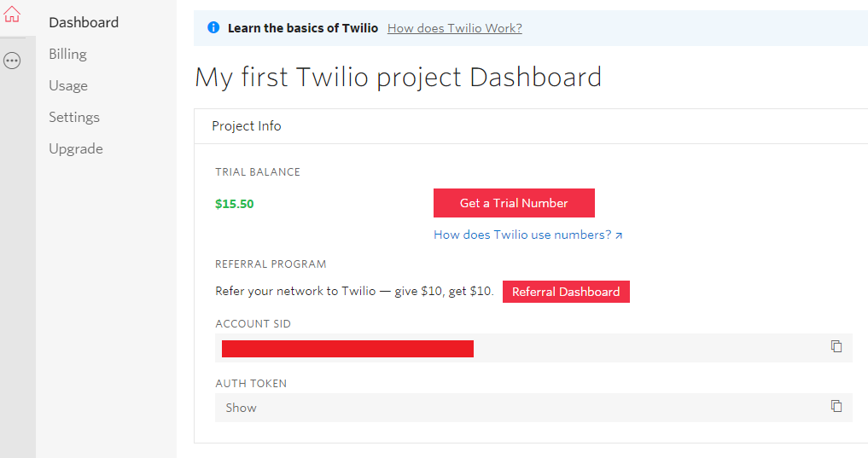Navigate to Settings in sidebar
Screen dimensions: 868x458
[x=74, y=117]
